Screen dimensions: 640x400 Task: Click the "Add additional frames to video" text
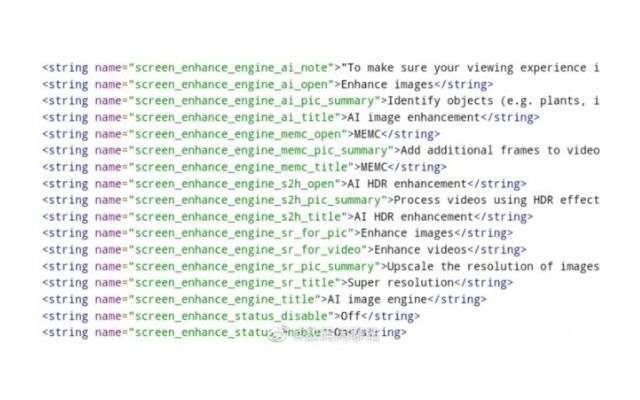point(500,151)
